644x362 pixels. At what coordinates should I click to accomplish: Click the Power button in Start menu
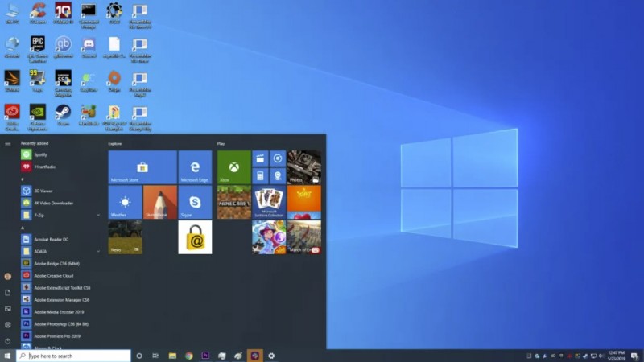[x=8, y=341]
